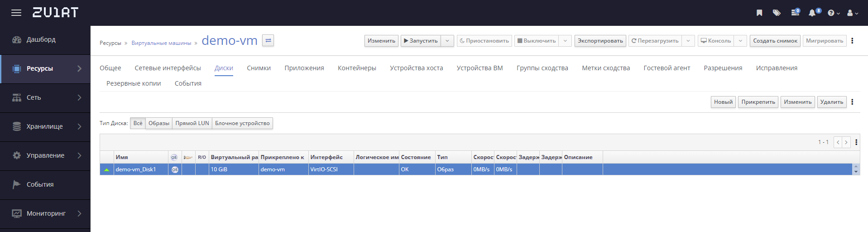Screen dimensions: 868x232
Task: Open the hamburger menu
Action: point(16,13)
